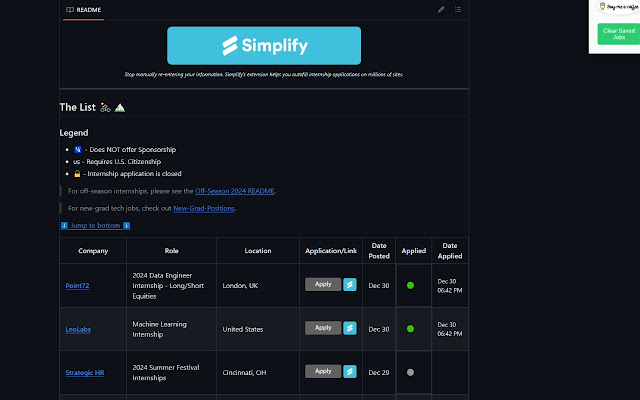This screenshot has width=640, height=400.
Task: Click Apply button in the Strategic HR row
Action: pyautogui.click(x=323, y=371)
